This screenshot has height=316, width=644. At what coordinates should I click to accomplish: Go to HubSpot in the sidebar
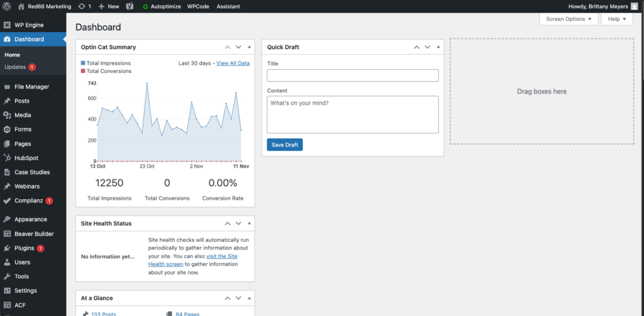(x=26, y=158)
